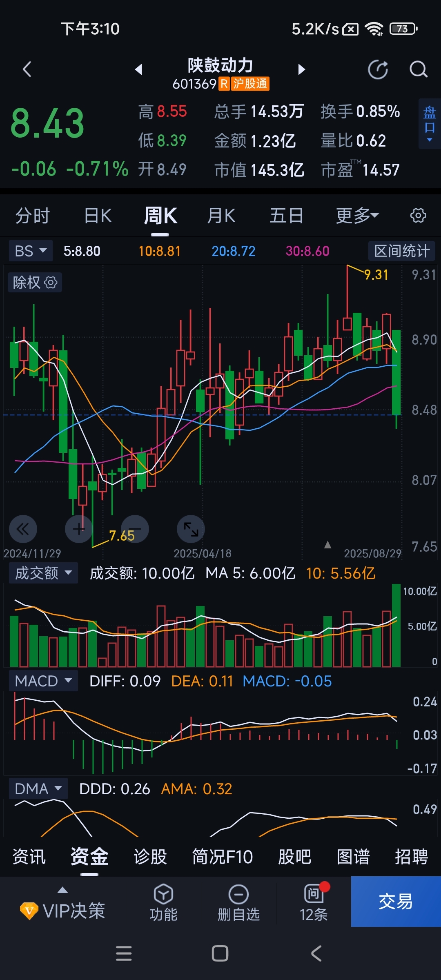Image resolution: width=441 pixels, height=980 pixels.
Task: Open the 诊股 tab
Action: pyautogui.click(x=150, y=856)
